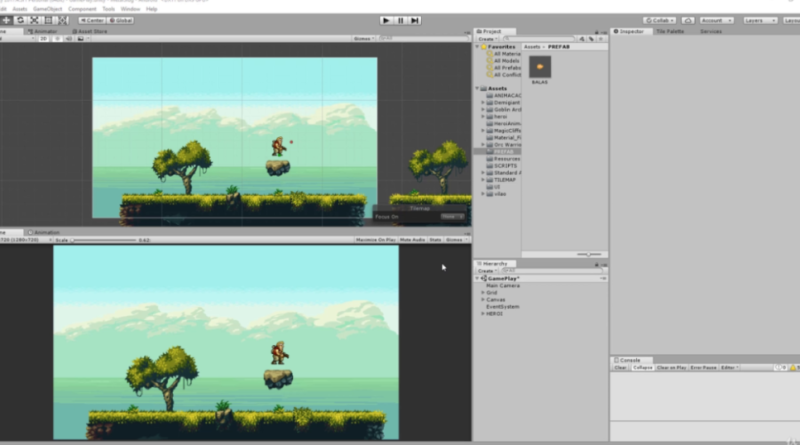Image resolution: width=800 pixels, height=445 pixels.
Task: Open the Help menu
Action: pos(152,9)
